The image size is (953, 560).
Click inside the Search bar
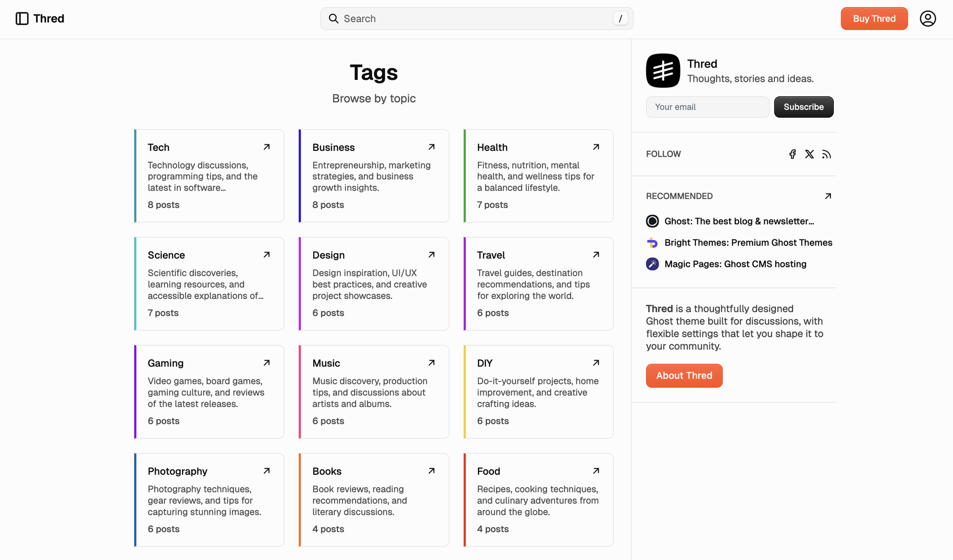pyautogui.click(x=476, y=18)
